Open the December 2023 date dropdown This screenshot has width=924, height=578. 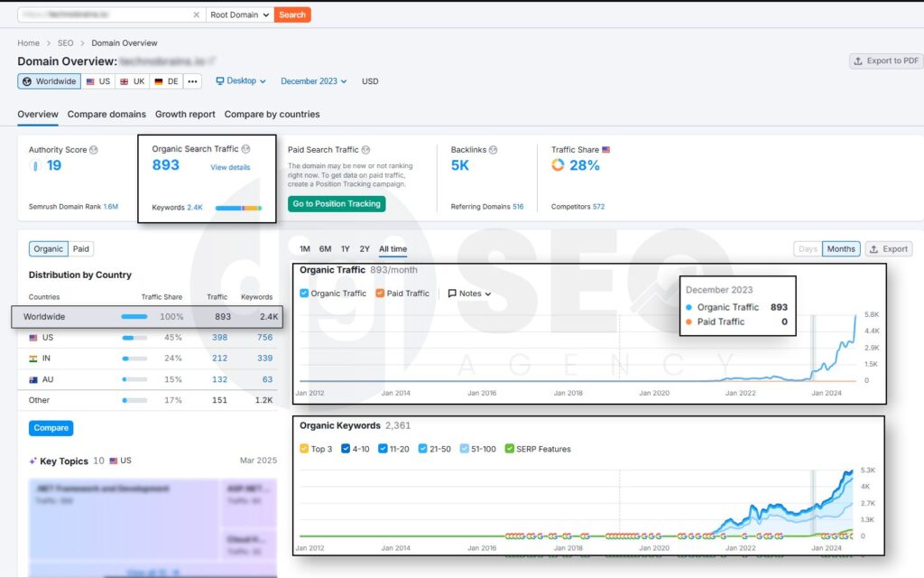314,81
